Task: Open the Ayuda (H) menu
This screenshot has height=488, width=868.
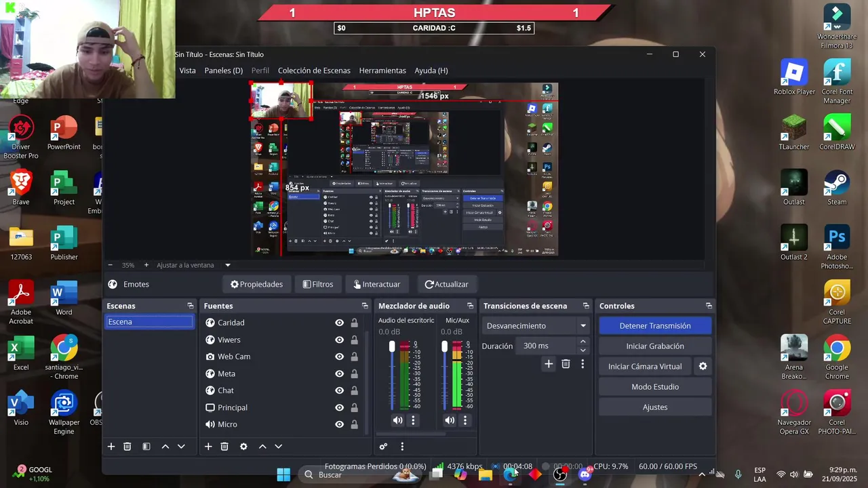Action: pyautogui.click(x=431, y=70)
